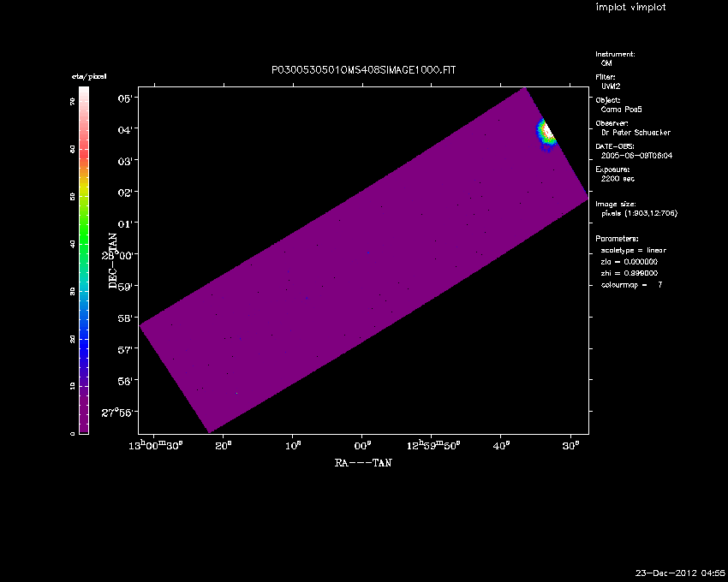Click the Dec tick label 05'
The image size is (728, 582).
tap(124, 98)
